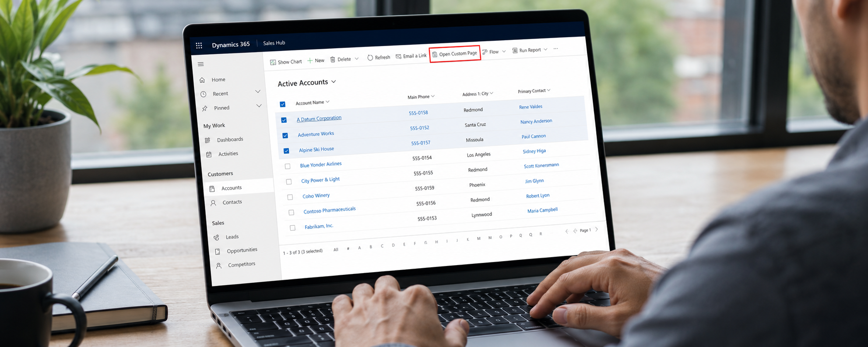868x347 pixels.
Task: Click the Run Report icon
Action: click(515, 51)
